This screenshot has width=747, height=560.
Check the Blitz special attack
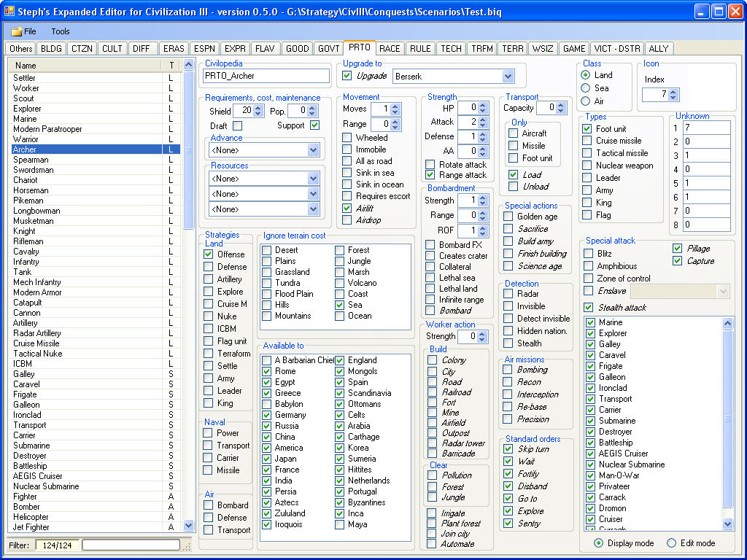pyautogui.click(x=589, y=254)
